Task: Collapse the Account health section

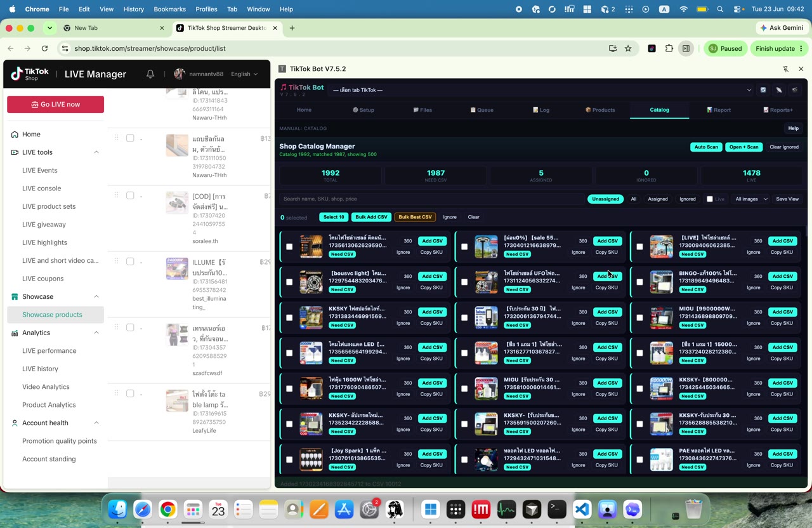Action: [96, 423]
